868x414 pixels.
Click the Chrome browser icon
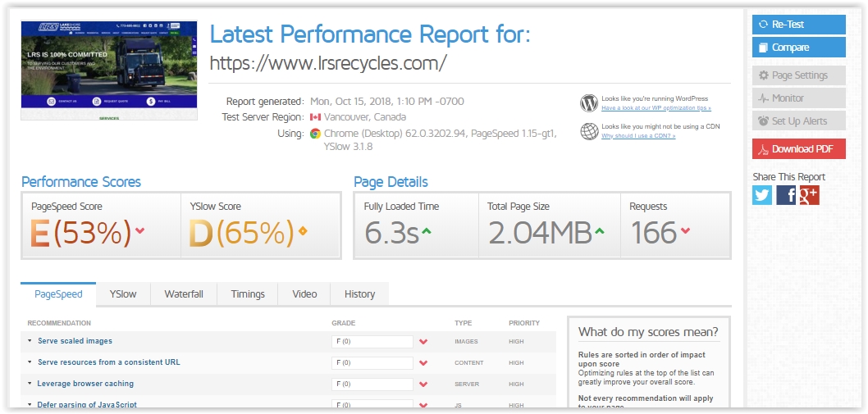pos(316,134)
